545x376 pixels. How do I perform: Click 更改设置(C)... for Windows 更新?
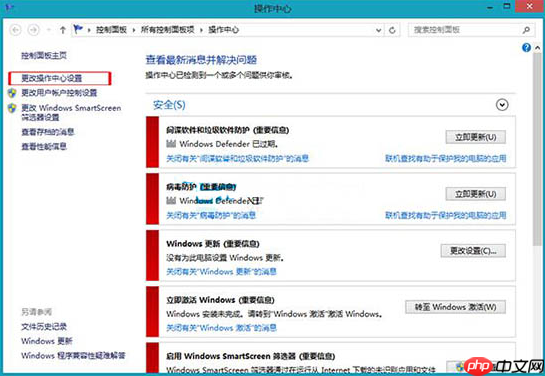(473, 251)
